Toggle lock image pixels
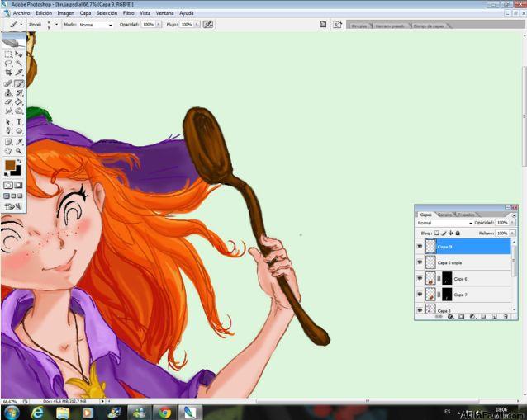The image size is (527, 420). click(444, 233)
